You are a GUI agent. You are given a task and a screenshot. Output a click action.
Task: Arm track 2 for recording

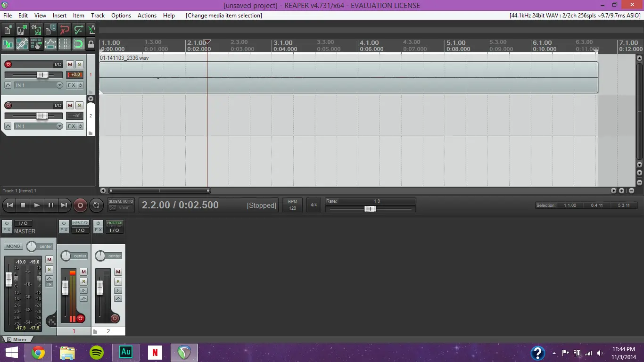click(x=8, y=106)
